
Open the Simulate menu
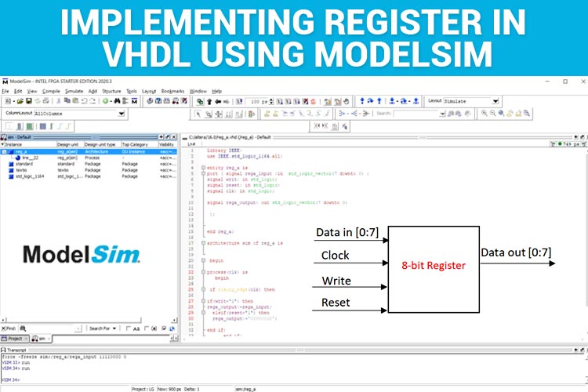[74, 91]
